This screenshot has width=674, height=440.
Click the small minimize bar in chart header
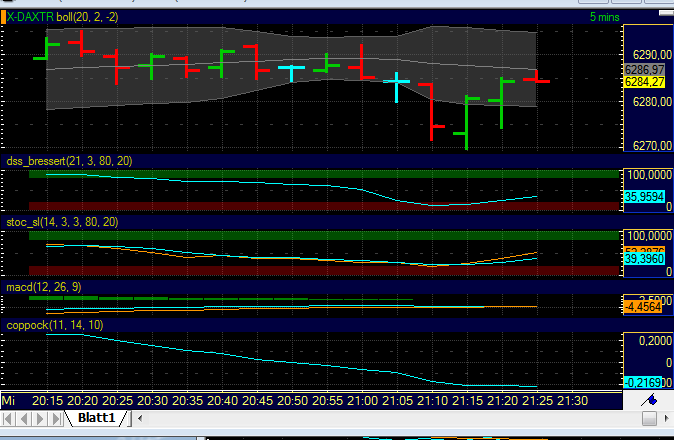[x=666, y=13]
